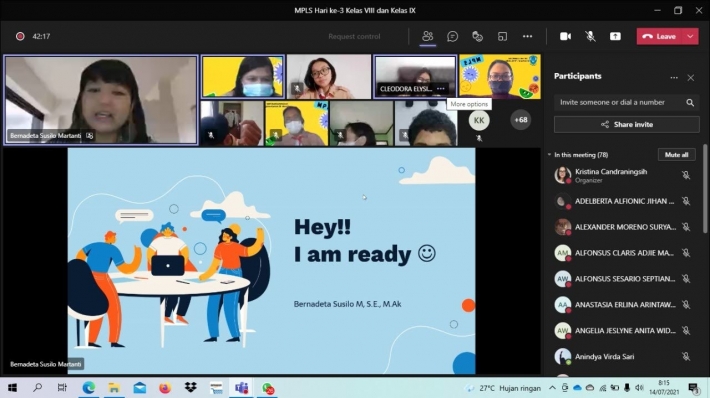Image resolution: width=710 pixels, height=398 pixels.
Task: Show the +68 more participants overflow
Action: click(x=521, y=120)
